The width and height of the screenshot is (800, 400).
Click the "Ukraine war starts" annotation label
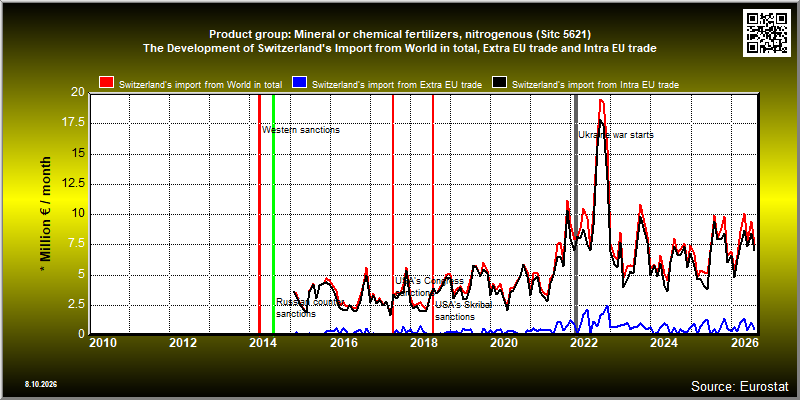point(616,135)
